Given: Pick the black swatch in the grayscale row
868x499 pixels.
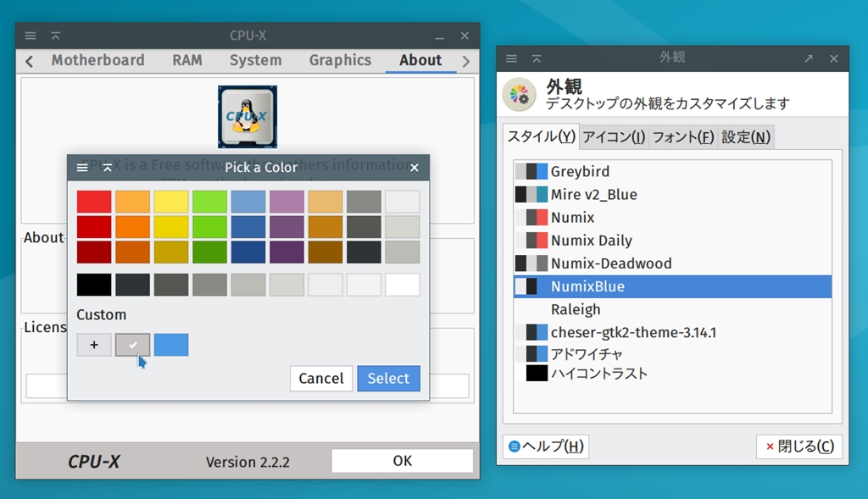Looking at the screenshot, I should pyautogui.click(x=94, y=285).
